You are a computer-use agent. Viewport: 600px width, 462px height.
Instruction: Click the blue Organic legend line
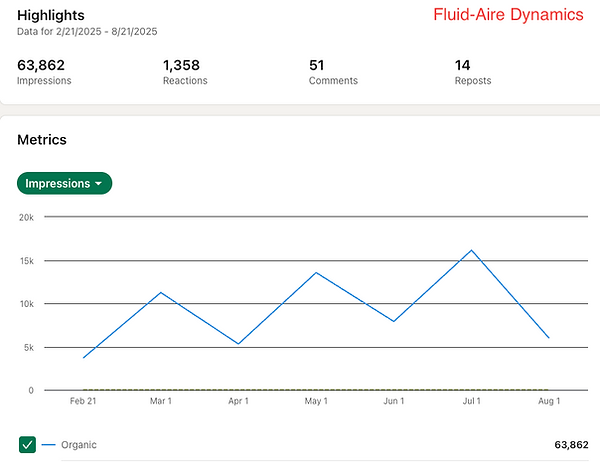point(50,444)
